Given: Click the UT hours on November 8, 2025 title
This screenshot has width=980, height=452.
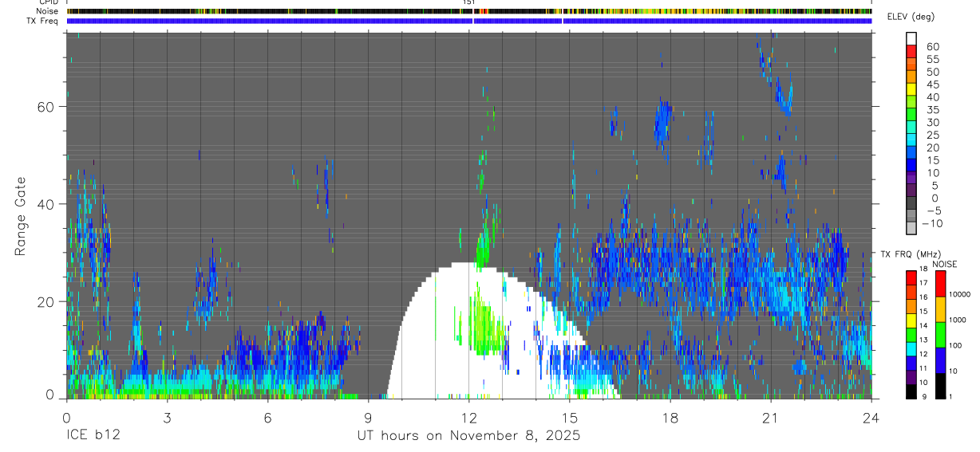Looking at the screenshot, I should pos(468,435).
